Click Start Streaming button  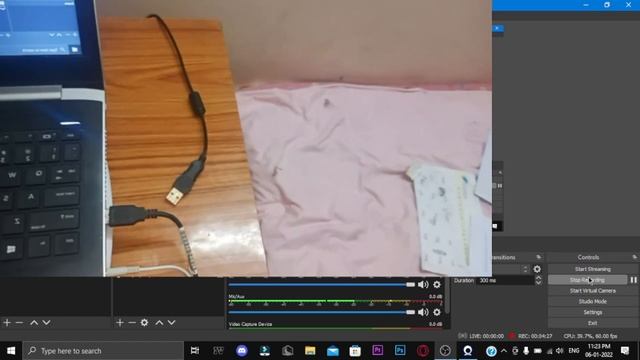tap(592, 269)
